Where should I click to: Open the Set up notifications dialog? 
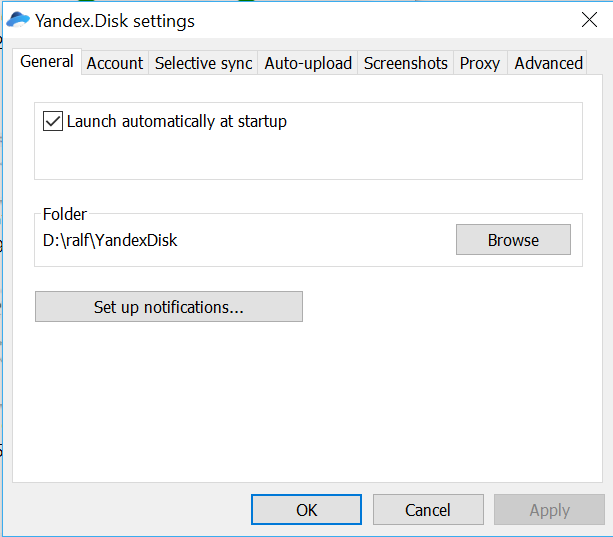[169, 307]
